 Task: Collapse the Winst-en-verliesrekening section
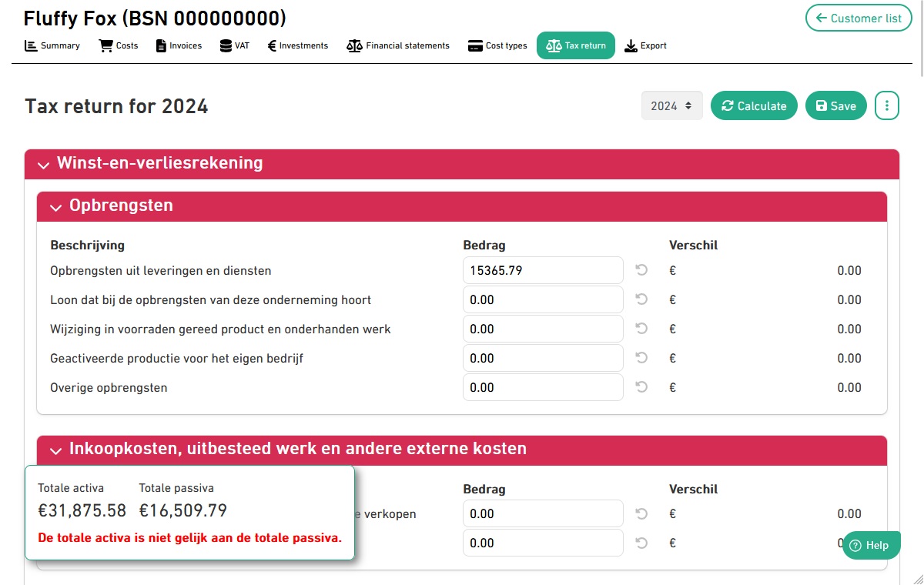pyautogui.click(x=44, y=164)
